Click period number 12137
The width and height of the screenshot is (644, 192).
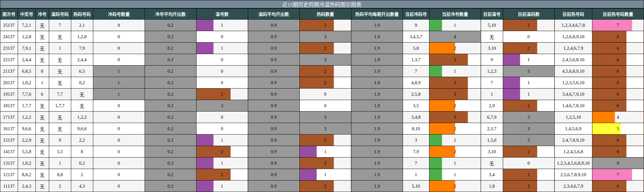click(9, 175)
